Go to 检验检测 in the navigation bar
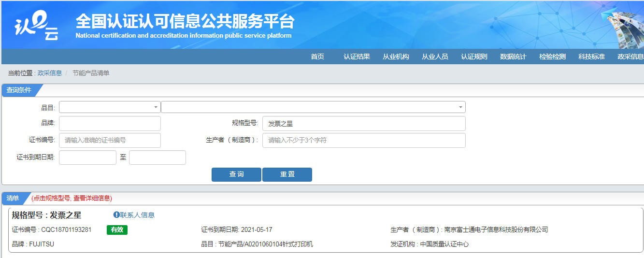The height and width of the screenshot is (258, 644). click(552, 57)
